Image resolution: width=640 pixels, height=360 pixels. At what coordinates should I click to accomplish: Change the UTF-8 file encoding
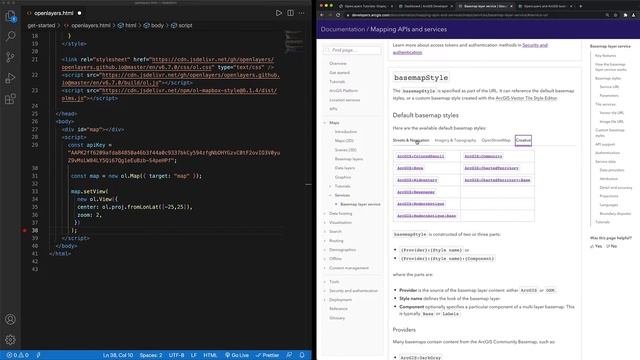(x=176, y=355)
